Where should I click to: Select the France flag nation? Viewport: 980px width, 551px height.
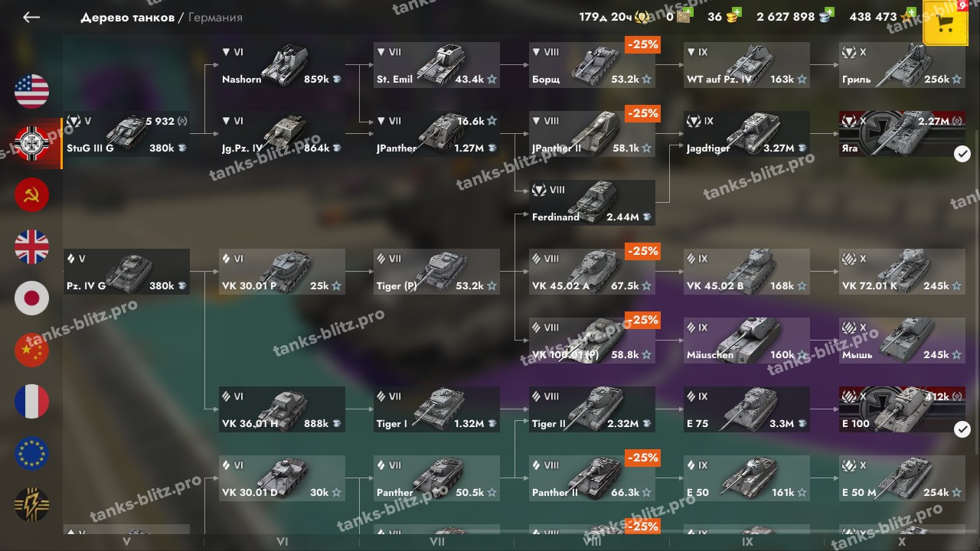pos(31,402)
